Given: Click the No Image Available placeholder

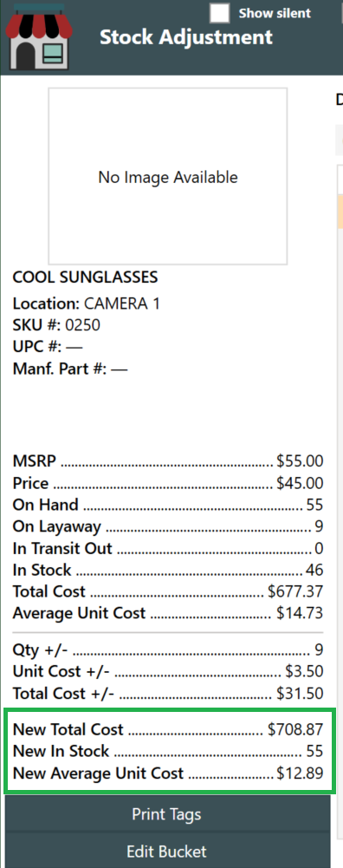Looking at the screenshot, I should tap(168, 176).
